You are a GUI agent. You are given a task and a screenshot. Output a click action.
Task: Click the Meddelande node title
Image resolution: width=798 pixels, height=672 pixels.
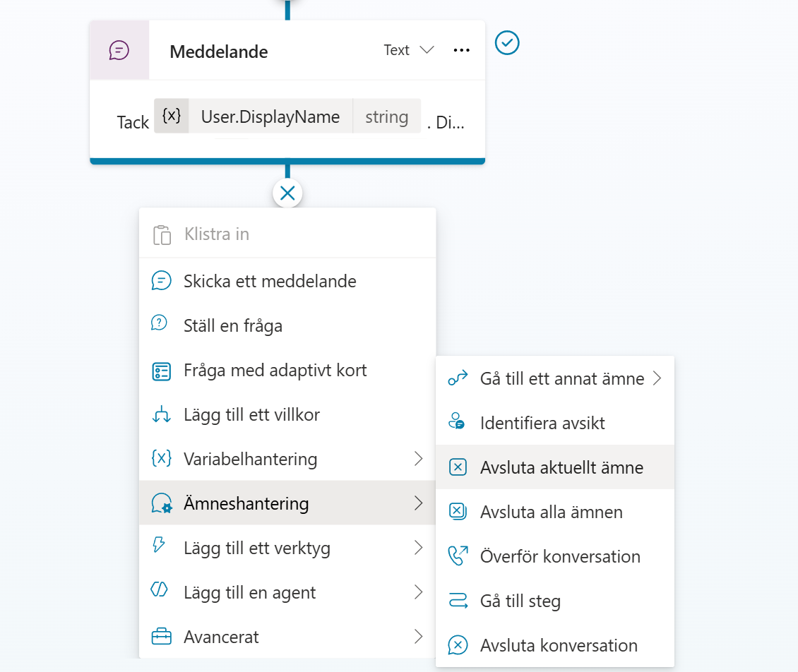[219, 52]
